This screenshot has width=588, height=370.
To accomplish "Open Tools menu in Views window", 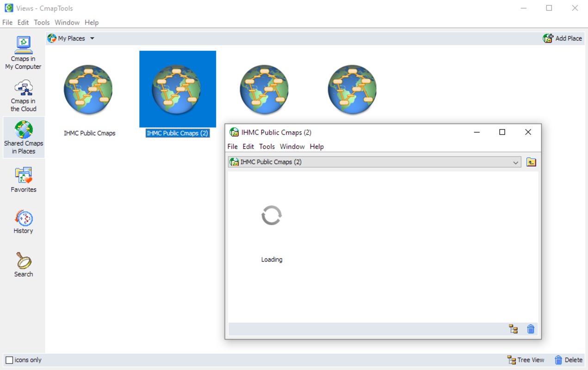I will 42,22.
